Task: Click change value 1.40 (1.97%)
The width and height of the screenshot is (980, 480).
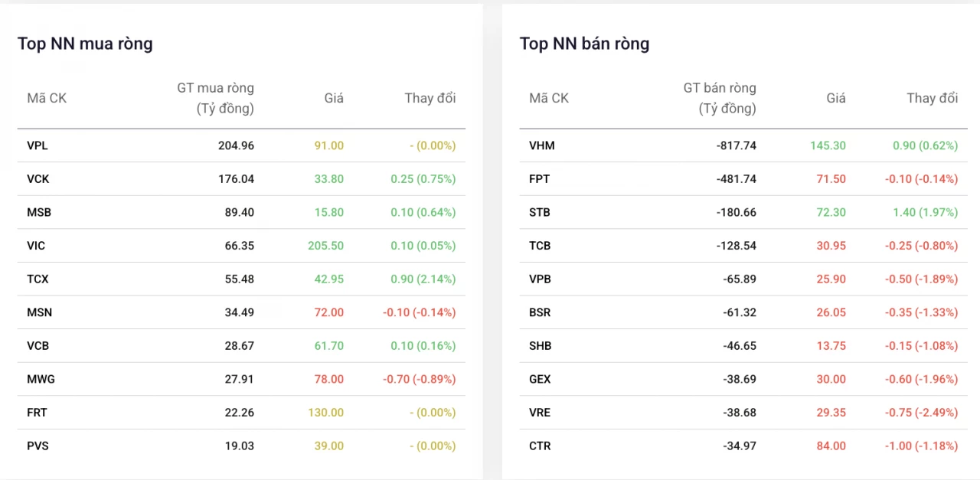Action: [926, 212]
